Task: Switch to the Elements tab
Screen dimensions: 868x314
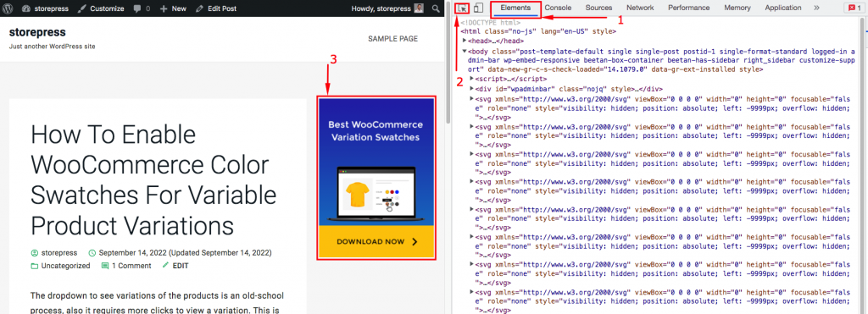Action: pos(515,8)
